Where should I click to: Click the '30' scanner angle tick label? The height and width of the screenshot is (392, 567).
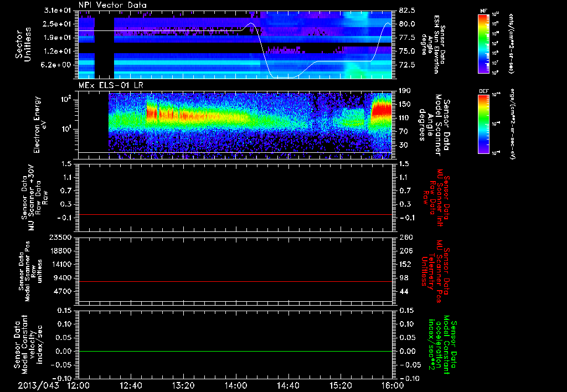coord(403,146)
